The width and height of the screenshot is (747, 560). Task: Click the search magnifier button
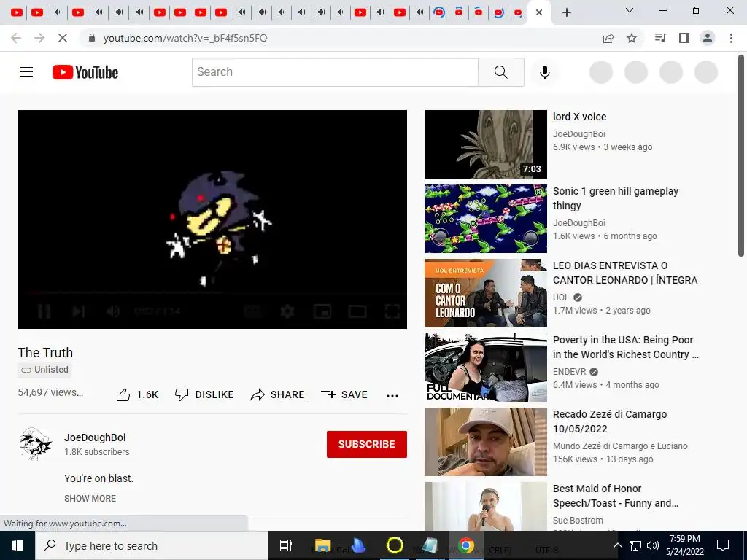click(x=500, y=72)
